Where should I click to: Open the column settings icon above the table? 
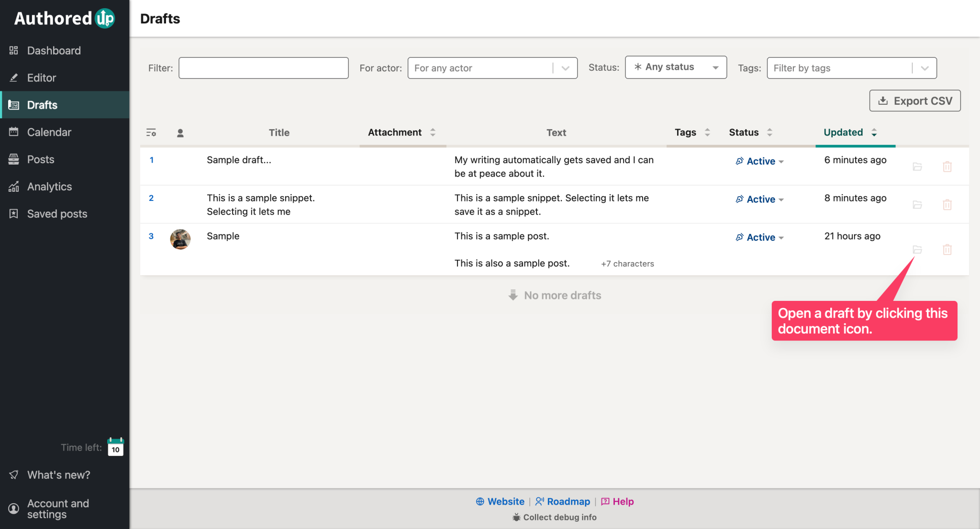click(151, 132)
